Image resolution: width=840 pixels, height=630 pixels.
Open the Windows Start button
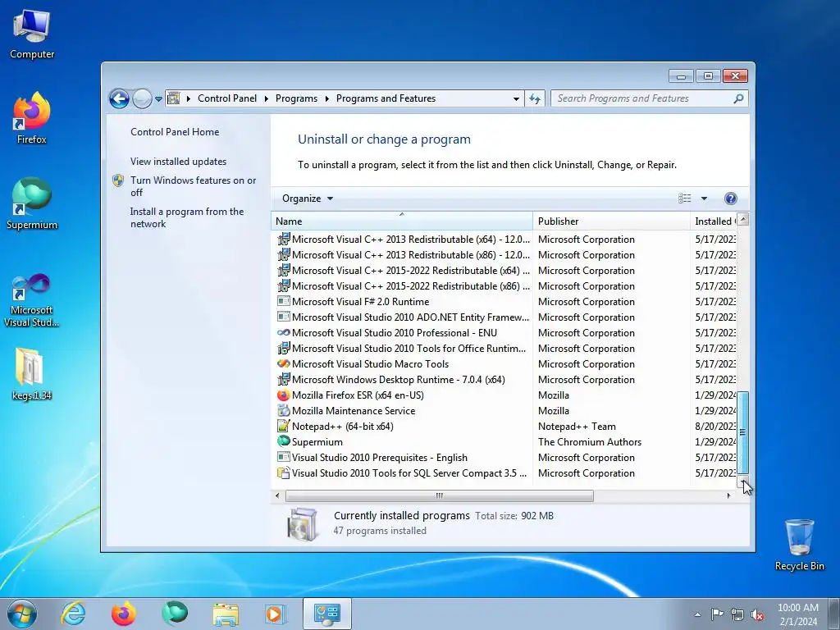click(x=22, y=614)
